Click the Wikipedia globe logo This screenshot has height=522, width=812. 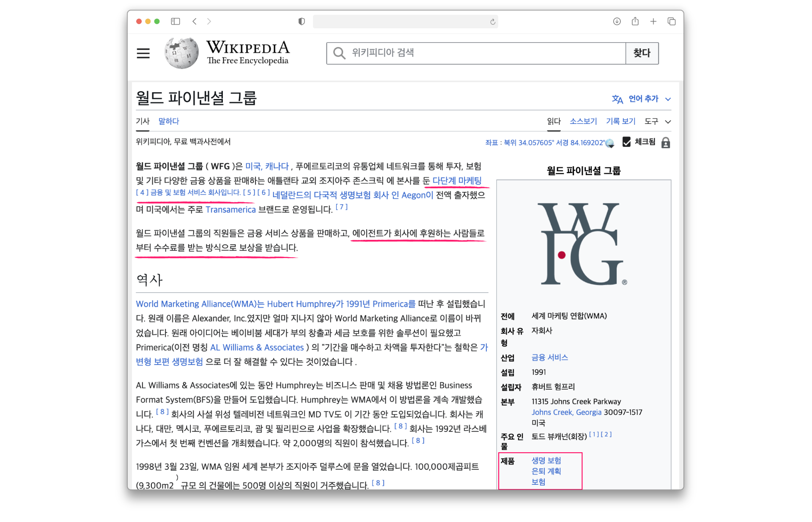pyautogui.click(x=181, y=53)
